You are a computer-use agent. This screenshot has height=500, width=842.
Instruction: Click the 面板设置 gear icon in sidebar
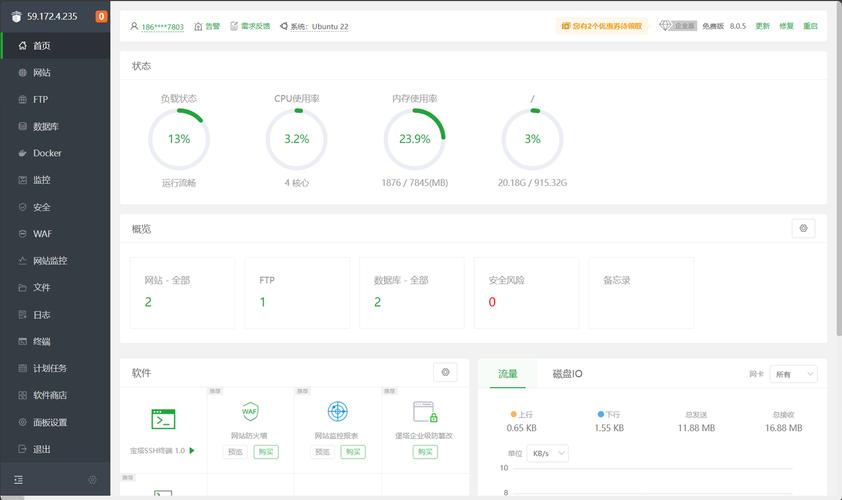click(23, 422)
